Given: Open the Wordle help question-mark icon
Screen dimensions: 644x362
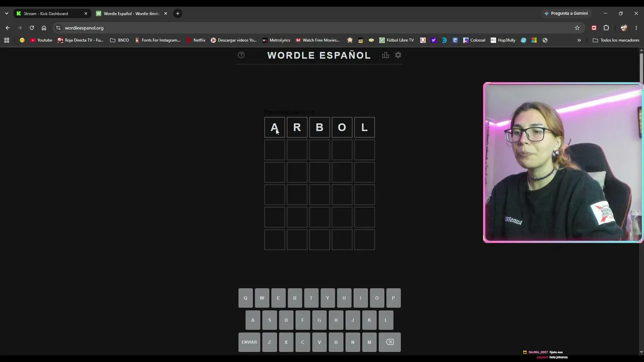Looking at the screenshot, I should point(241,55).
